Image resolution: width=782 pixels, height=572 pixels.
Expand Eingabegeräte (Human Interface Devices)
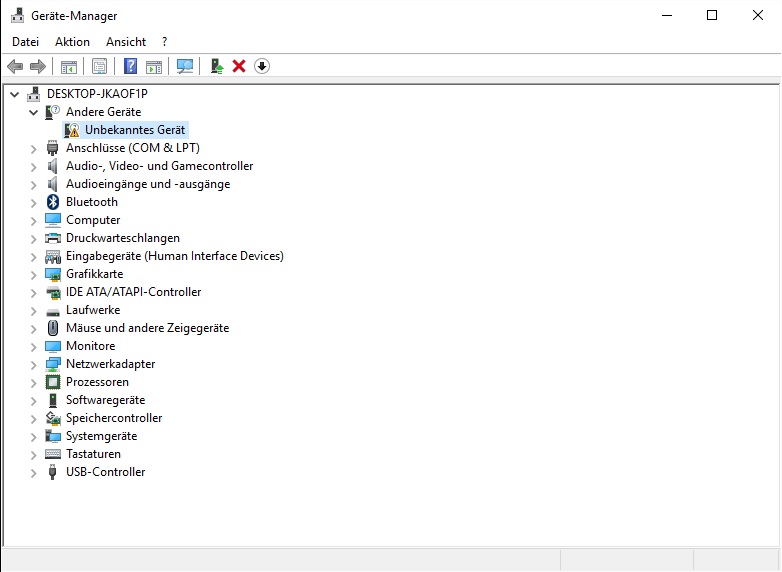[33, 256]
